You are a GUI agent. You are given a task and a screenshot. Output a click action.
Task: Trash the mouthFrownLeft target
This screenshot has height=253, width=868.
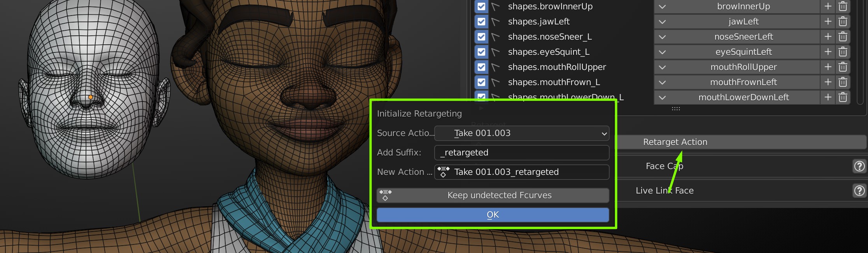843,82
